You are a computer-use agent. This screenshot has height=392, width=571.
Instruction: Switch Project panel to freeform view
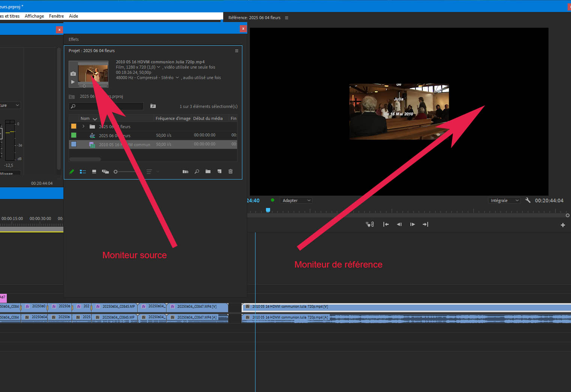(x=105, y=172)
